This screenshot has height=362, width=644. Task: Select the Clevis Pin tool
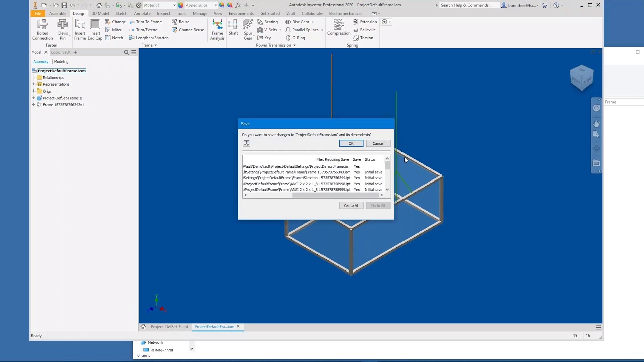pos(63,30)
